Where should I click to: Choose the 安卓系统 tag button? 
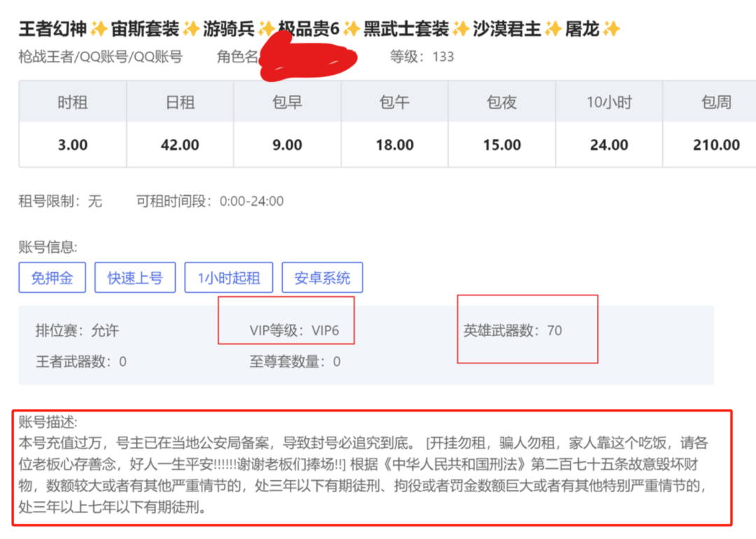322,278
